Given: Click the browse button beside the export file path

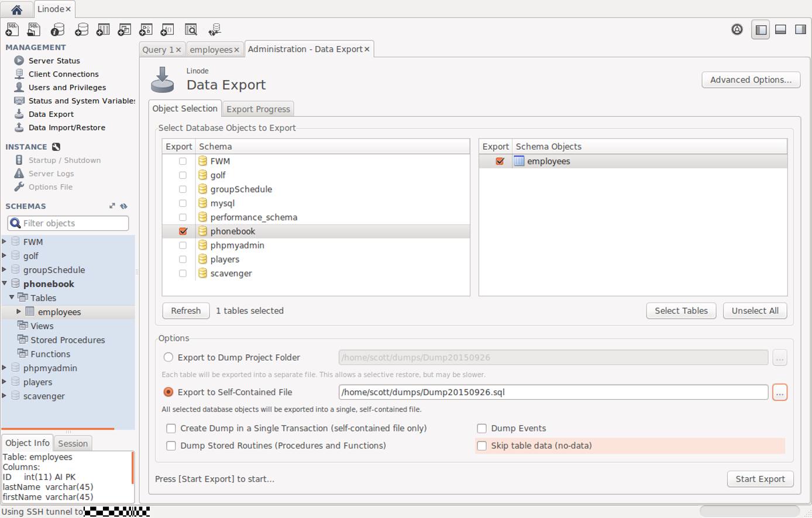Looking at the screenshot, I should 780,392.
